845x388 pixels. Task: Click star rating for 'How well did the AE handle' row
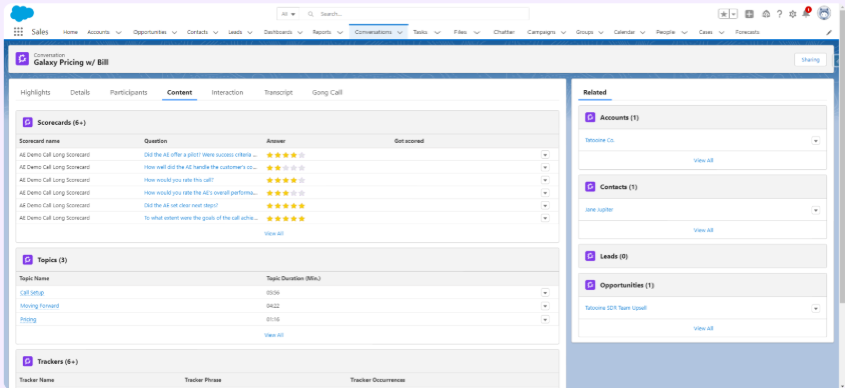point(286,168)
